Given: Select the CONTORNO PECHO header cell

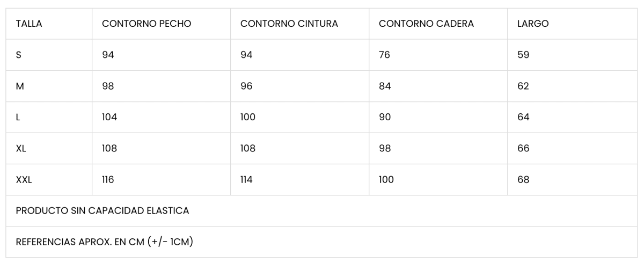Looking at the screenshot, I should pyautogui.click(x=147, y=24).
